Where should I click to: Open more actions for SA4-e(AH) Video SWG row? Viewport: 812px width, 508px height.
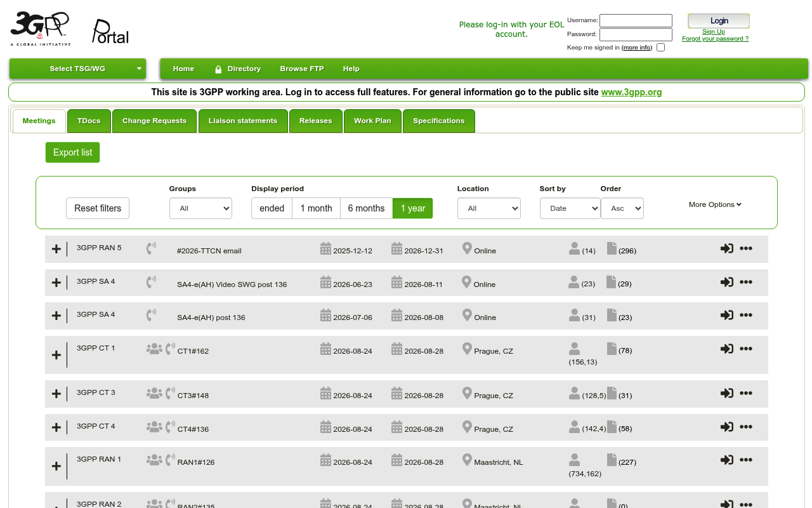coord(746,282)
